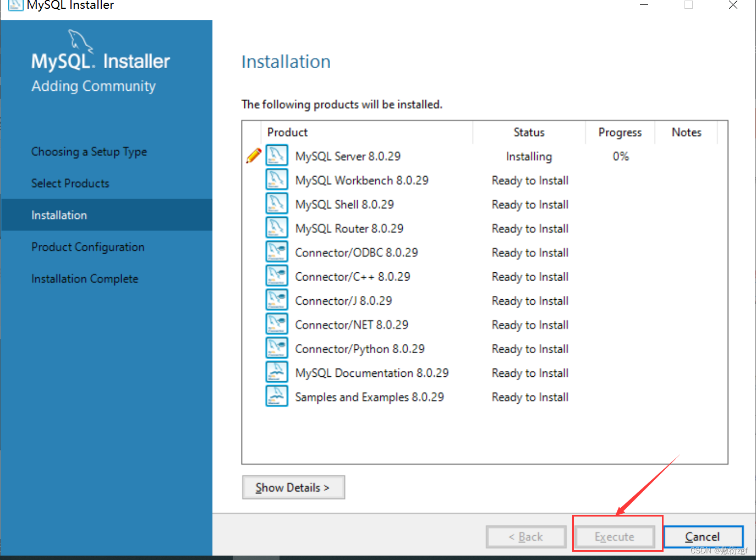Click the Samples and Examples 8.0.29 icon

tap(277, 397)
